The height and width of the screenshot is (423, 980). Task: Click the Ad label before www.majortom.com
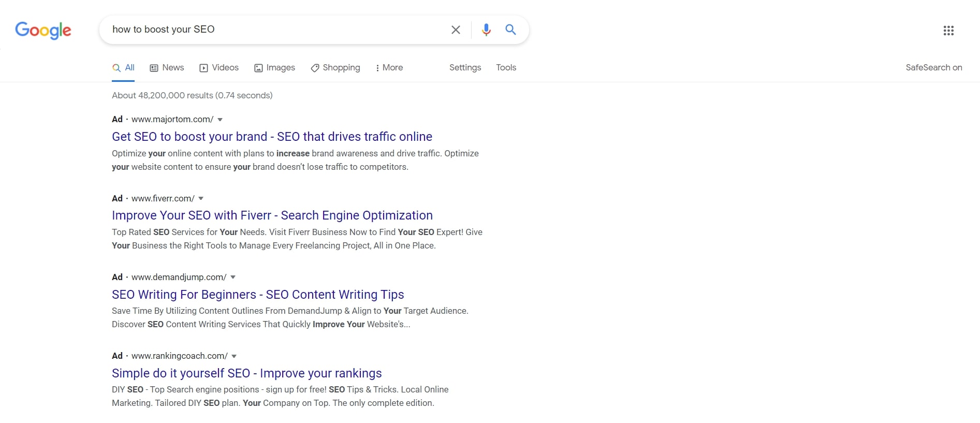(117, 120)
